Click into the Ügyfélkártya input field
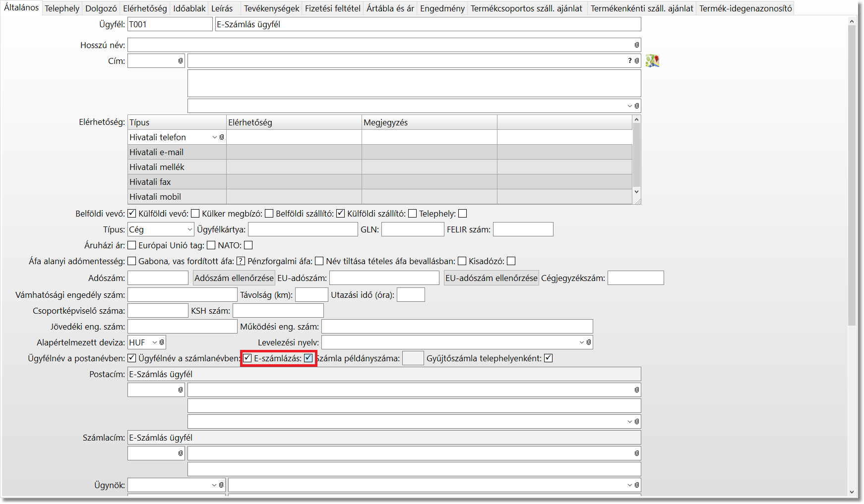The height and width of the screenshot is (504, 864). pos(303,229)
